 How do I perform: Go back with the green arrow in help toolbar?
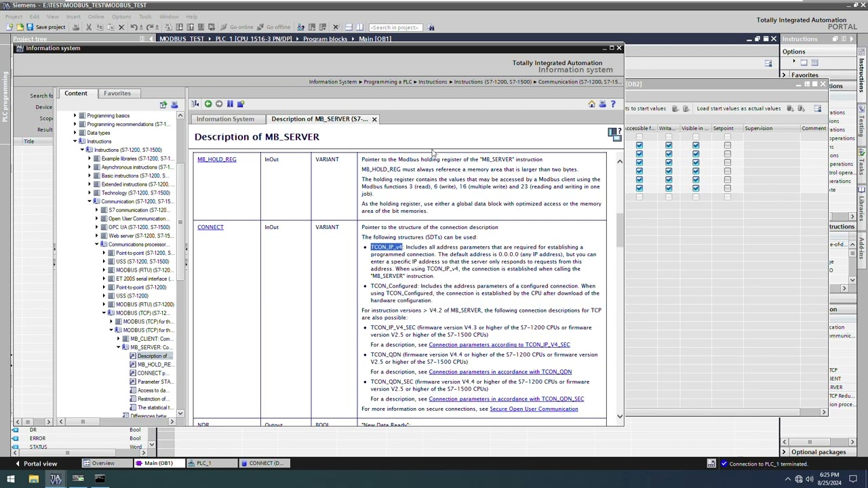click(208, 104)
